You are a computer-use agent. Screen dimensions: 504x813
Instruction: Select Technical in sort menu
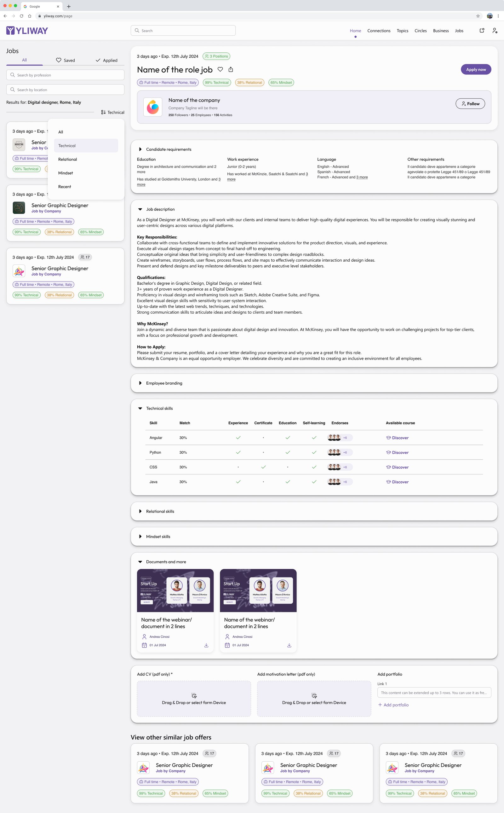click(x=86, y=146)
